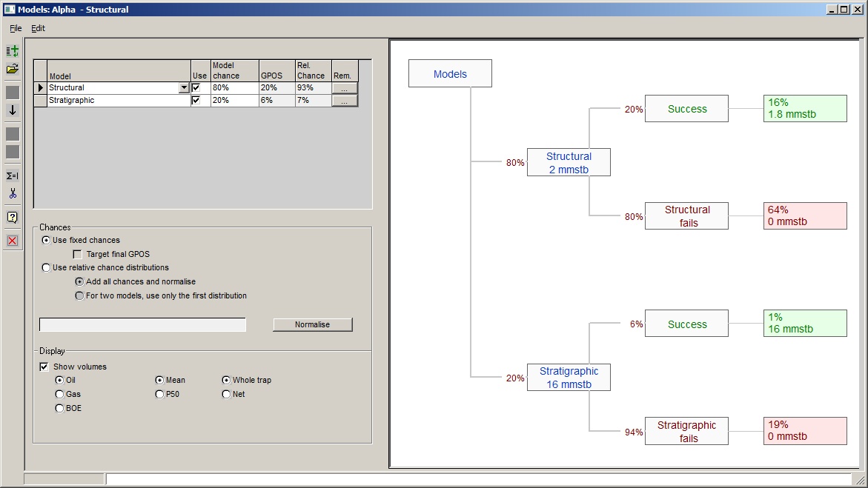Click the add model row icon
Image resolution: width=868 pixels, height=488 pixels.
pyautogui.click(x=13, y=51)
